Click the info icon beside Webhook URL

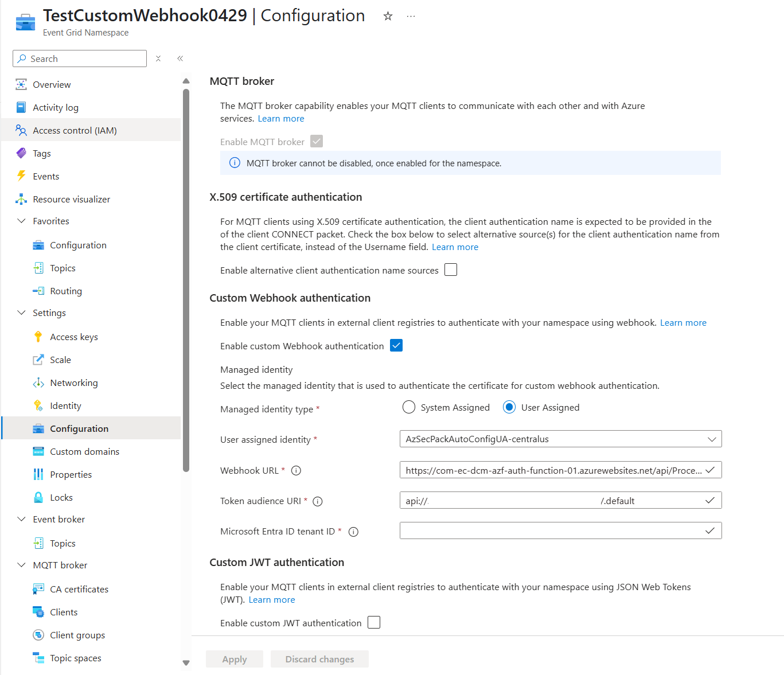point(296,470)
